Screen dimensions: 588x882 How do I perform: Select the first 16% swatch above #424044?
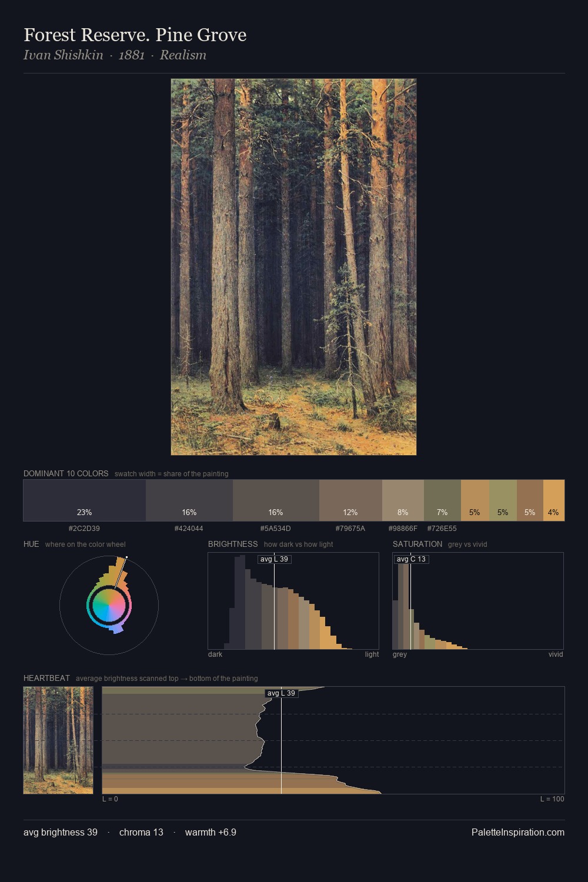[x=189, y=500]
